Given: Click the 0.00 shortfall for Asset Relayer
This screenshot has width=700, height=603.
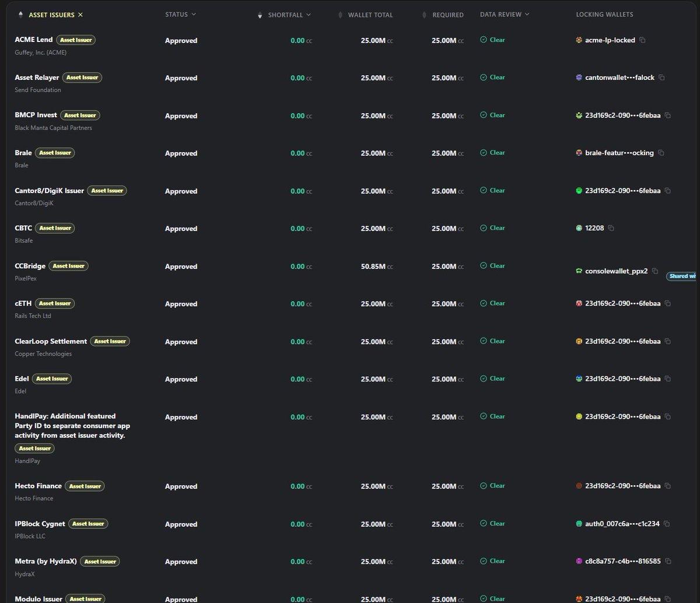Looking at the screenshot, I should point(301,78).
